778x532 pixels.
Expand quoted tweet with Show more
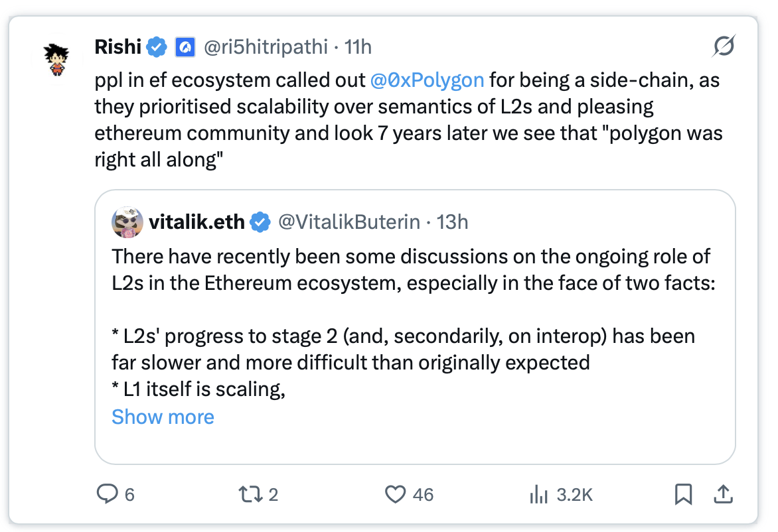163,417
